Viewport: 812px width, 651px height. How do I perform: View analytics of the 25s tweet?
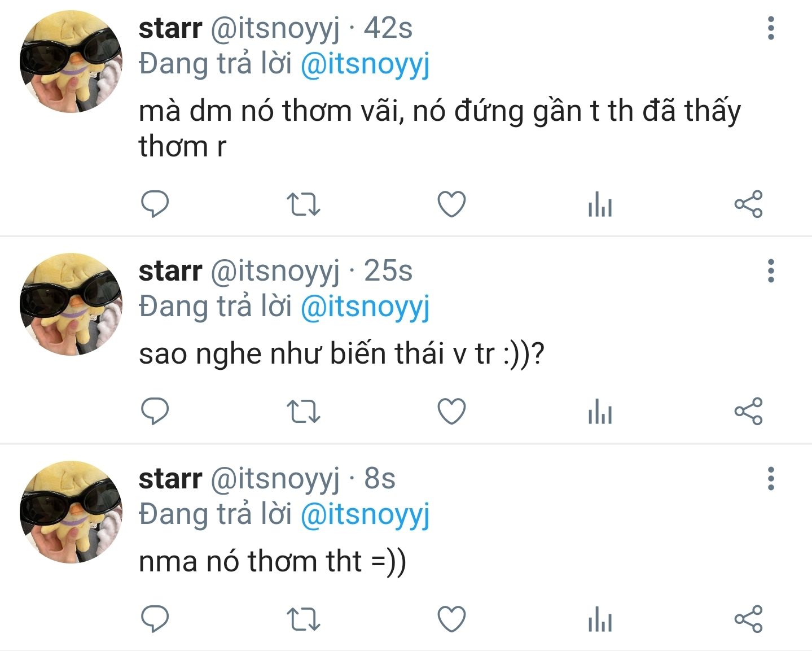click(x=600, y=412)
